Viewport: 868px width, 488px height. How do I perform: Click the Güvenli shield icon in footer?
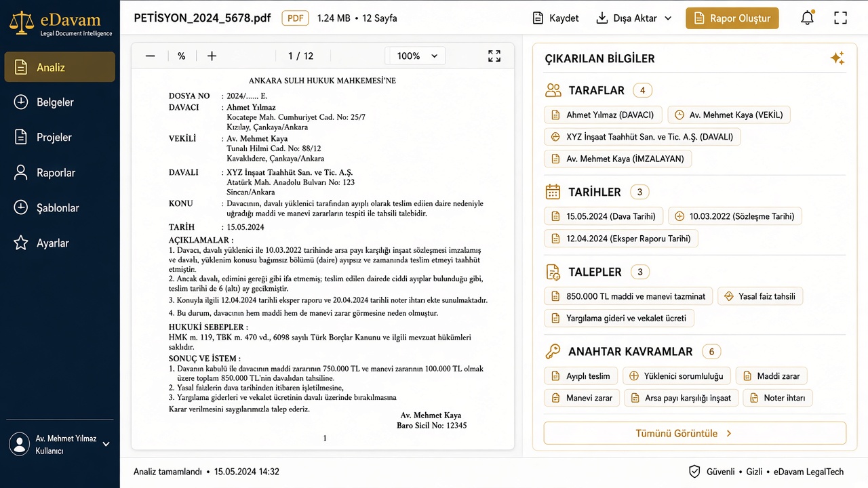(x=694, y=472)
